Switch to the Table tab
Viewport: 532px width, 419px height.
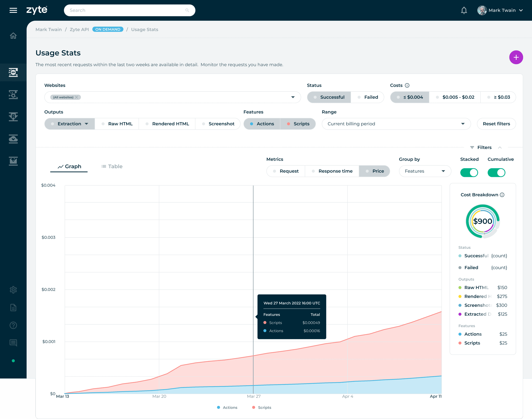tap(112, 167)
